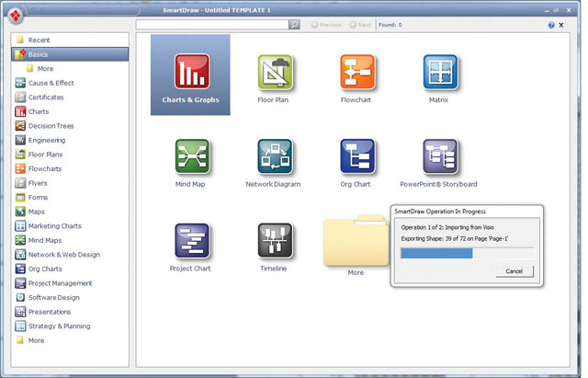Screen dimensions: 588x378
Task: Select Floor Plans in the sidebar
Action: [x=70, y=155]
